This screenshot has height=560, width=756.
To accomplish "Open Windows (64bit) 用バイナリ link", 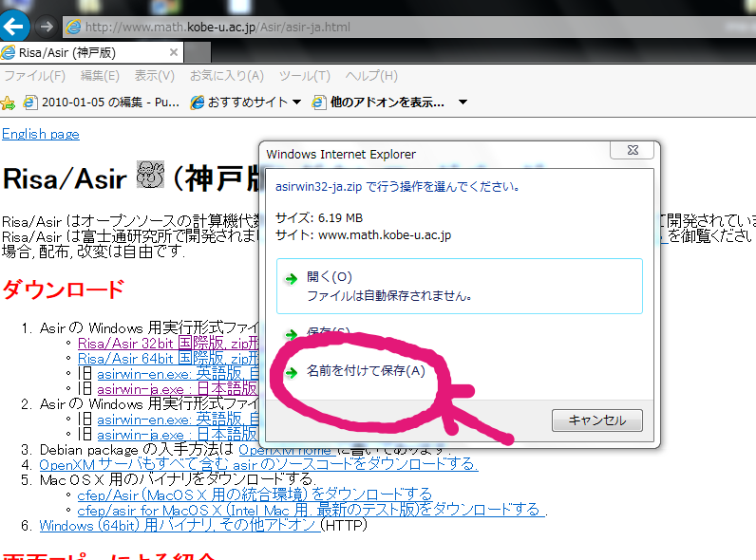I will click(x=180, y=525).
